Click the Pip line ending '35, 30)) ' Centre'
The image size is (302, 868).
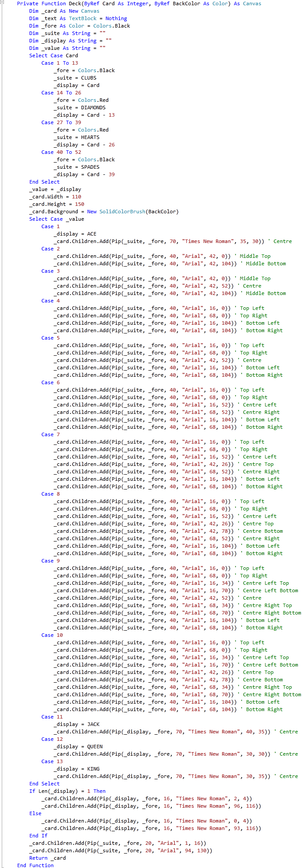[x=173, y=241]
